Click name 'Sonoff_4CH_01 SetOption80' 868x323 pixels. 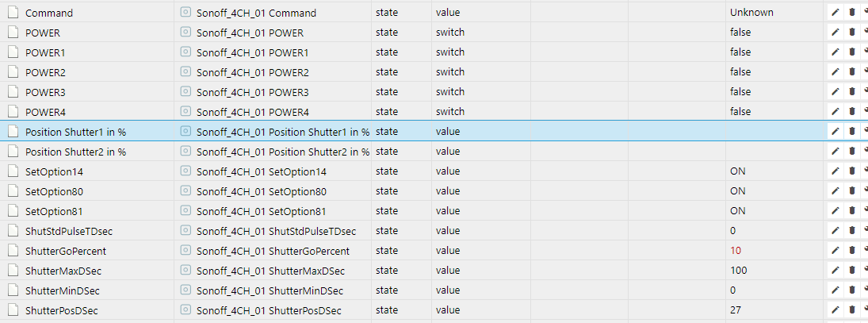pos(262,192)
